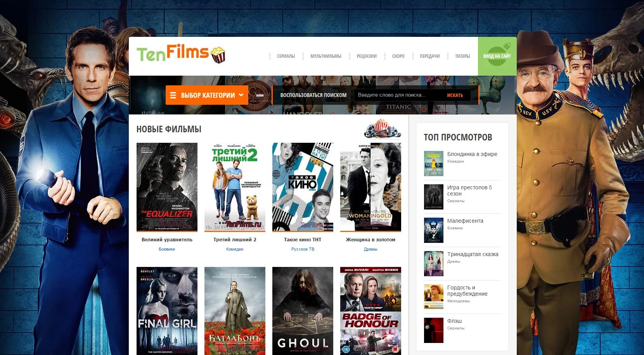This screenshot has width=644, height=355.
Task: Focus the search input field
Action: point(398,95)
